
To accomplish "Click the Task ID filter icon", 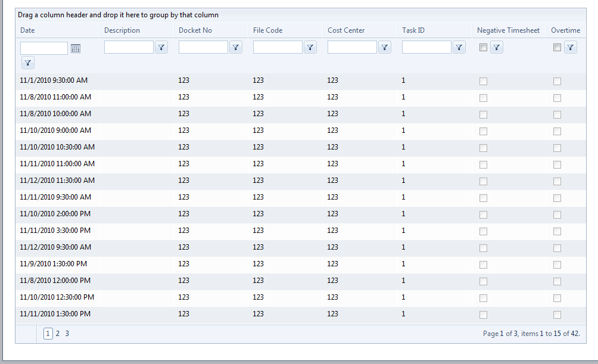I will [x=459, y=48].
